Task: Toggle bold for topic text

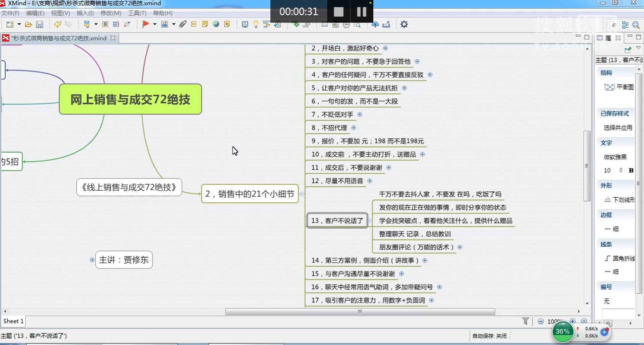Action: click(x=631, y=170)
